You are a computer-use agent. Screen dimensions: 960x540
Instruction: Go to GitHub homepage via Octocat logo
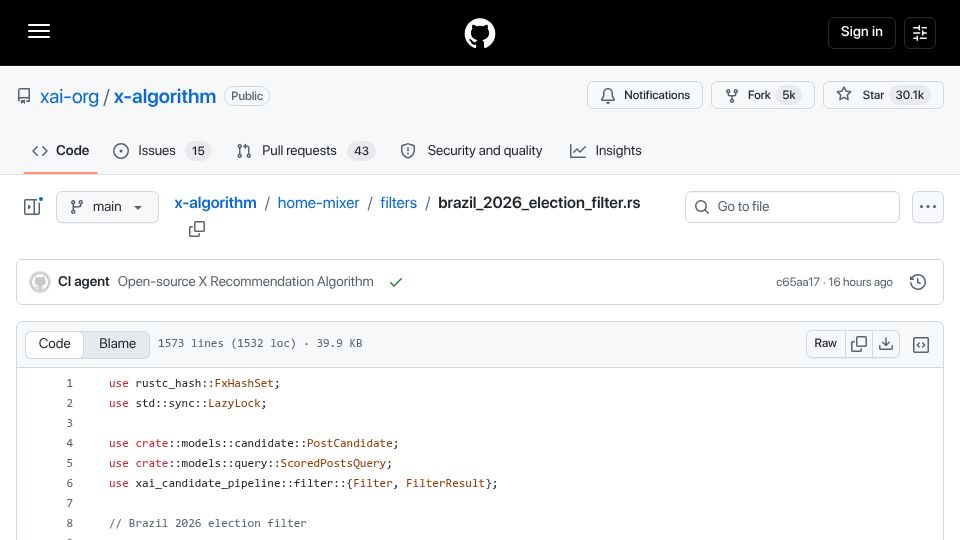[x=479, y=33]
